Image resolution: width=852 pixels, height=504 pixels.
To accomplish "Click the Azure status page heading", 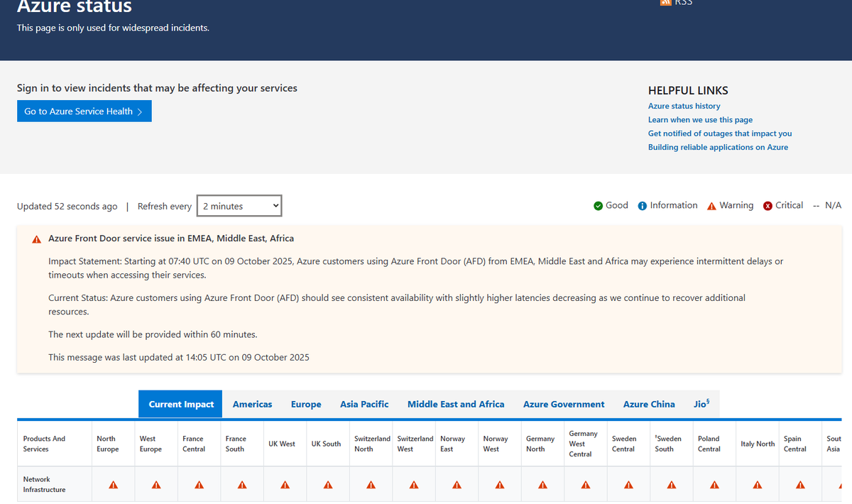I will pos(75,7).
